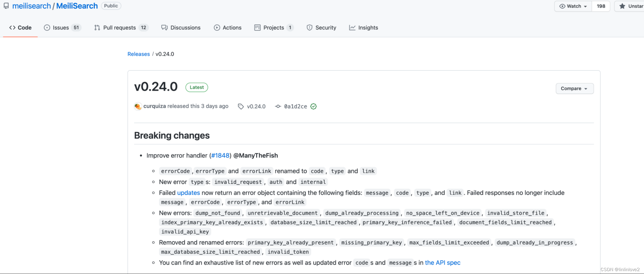The image size is (644, 274).
Task: Open the curquiza author profile link
Action: [155, 106]
